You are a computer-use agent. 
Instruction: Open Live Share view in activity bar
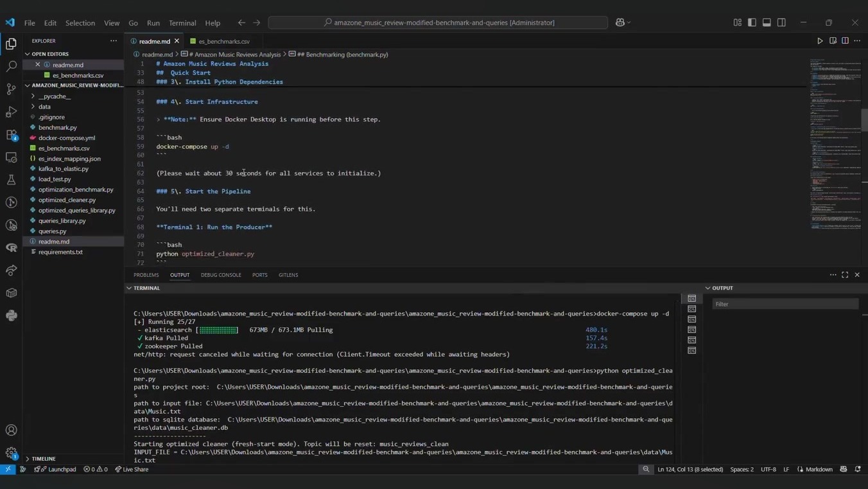point(11,271)
